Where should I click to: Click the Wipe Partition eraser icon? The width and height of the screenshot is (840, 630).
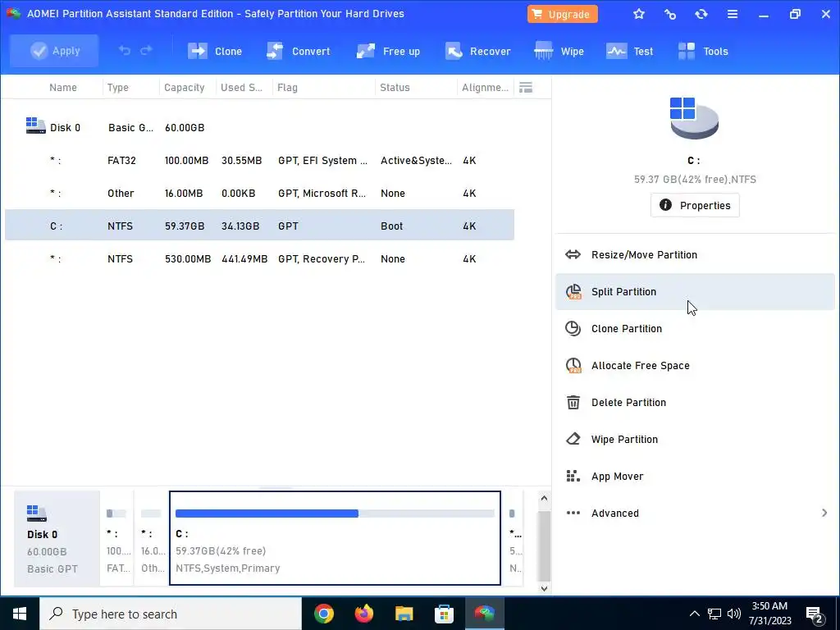(x=573, y=440)
